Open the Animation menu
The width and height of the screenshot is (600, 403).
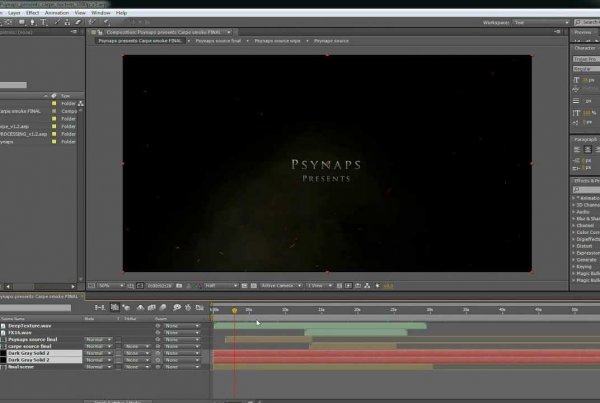(x=57, y=13)
